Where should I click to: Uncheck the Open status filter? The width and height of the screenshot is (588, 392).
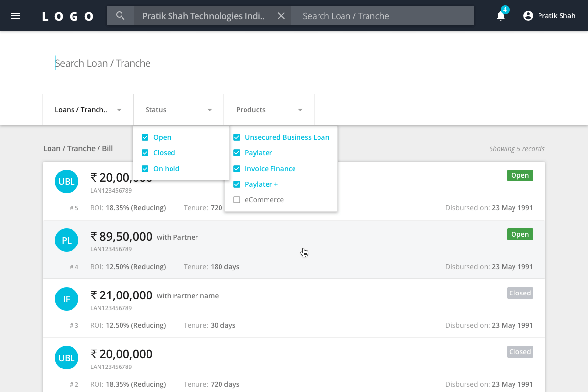145,137
